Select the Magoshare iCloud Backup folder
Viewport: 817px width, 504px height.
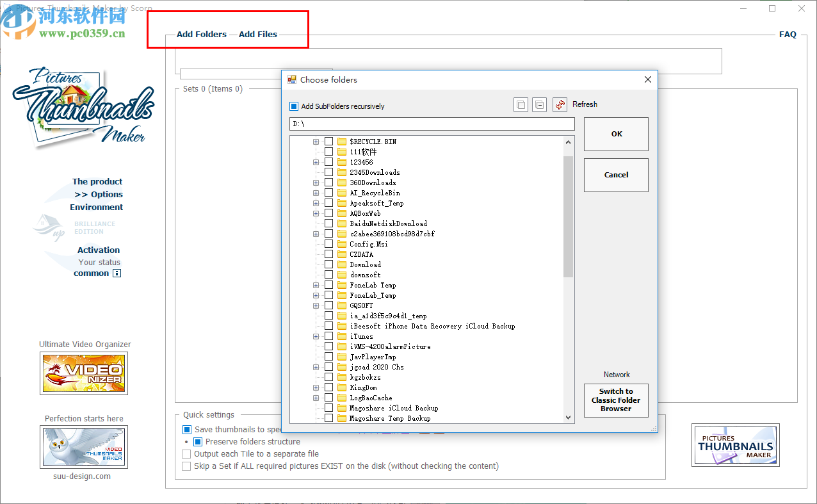394,408
